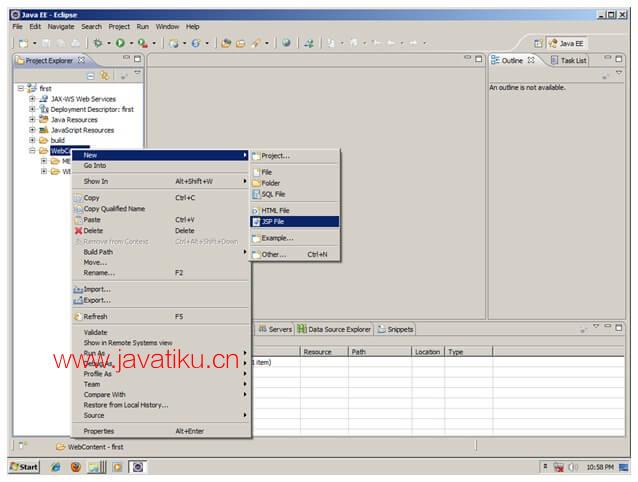Choose Project... from New submenu
The width and height of the screenshot is (638, 482).
pos(295,156)
